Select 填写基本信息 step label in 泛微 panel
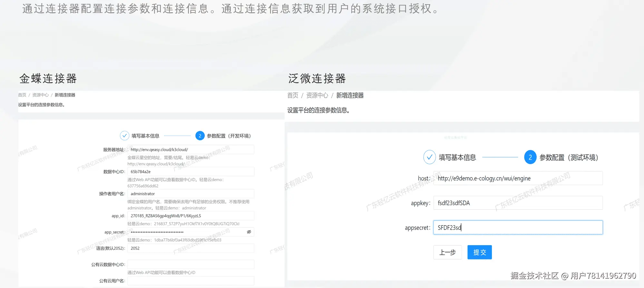644x288 pixels. (457, 158)
